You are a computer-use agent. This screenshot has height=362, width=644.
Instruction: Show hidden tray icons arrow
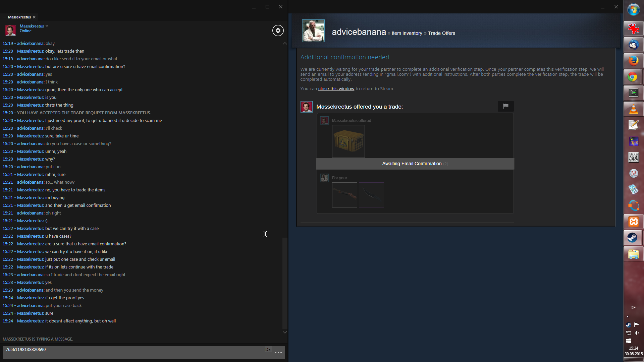628,316
